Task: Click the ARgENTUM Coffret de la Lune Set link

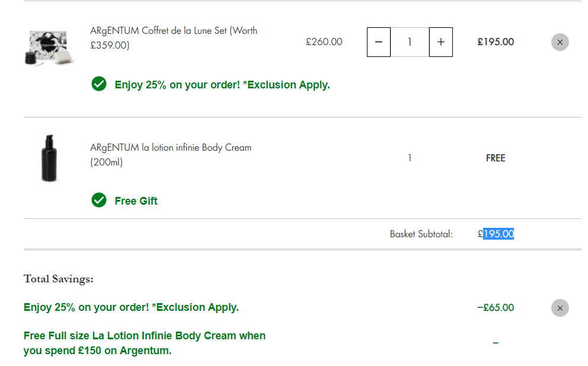Action: click(x=174, y=38)
